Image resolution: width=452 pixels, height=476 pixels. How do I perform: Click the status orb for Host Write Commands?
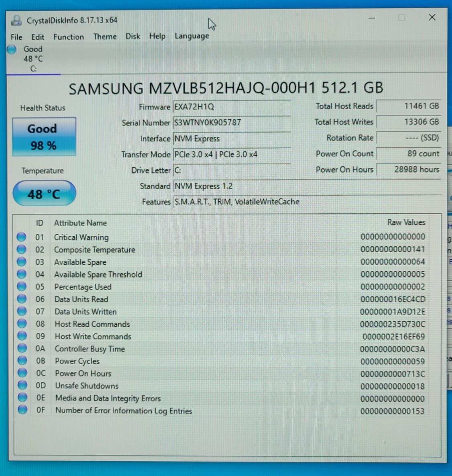22,336
